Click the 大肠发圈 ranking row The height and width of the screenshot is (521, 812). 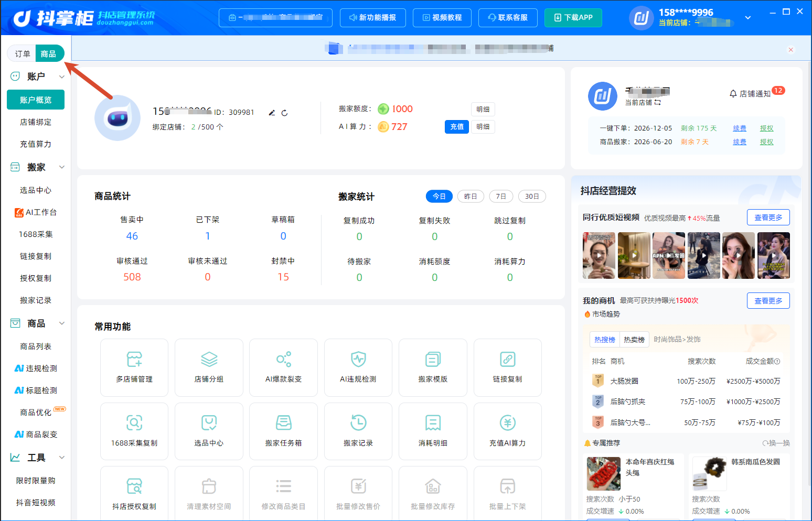pyautogui.click(x=686, y=381)
